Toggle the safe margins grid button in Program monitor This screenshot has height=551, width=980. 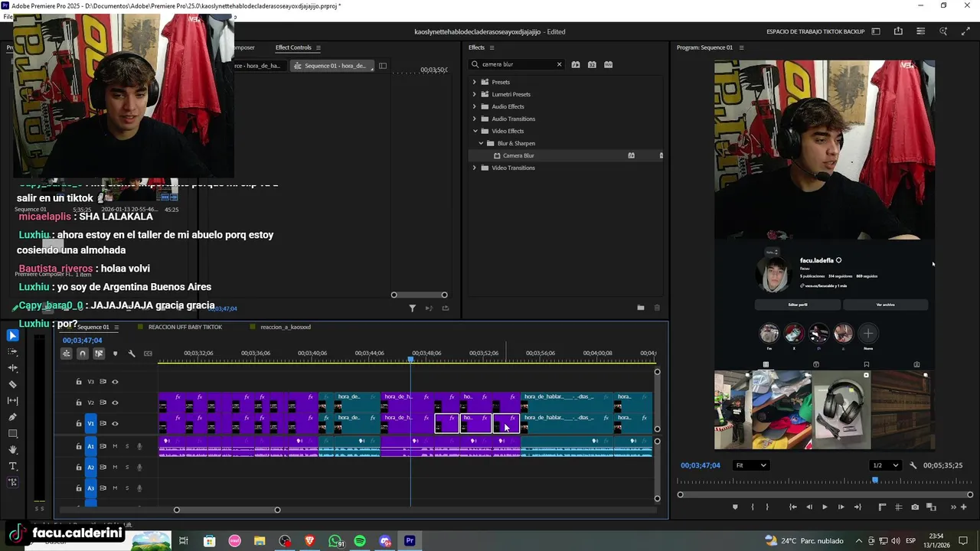tap(899, 507)
